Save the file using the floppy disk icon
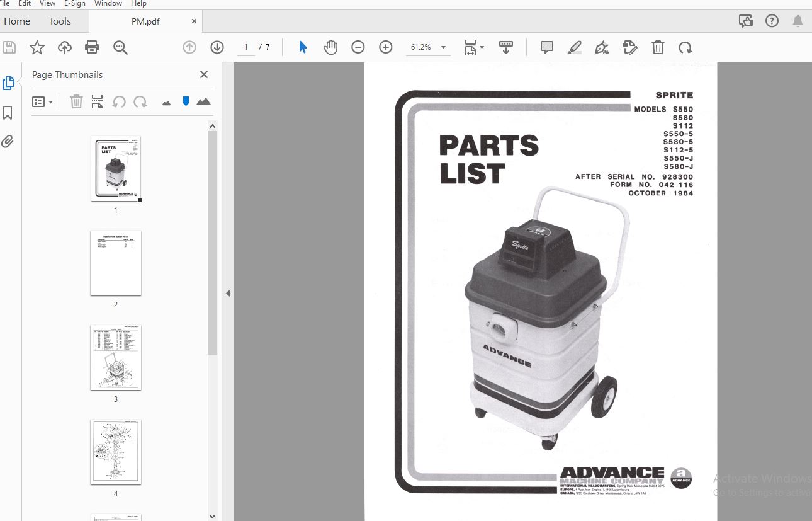 [x=9, y=47]
